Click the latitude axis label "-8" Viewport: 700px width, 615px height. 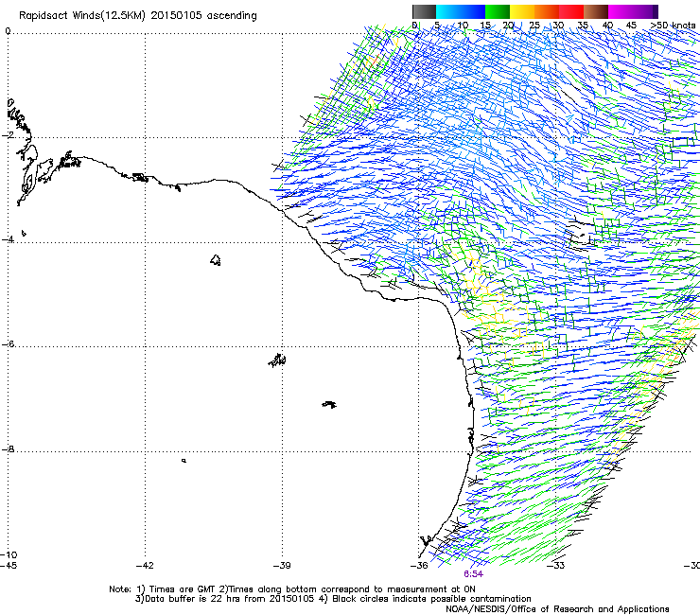click(8, 448)
